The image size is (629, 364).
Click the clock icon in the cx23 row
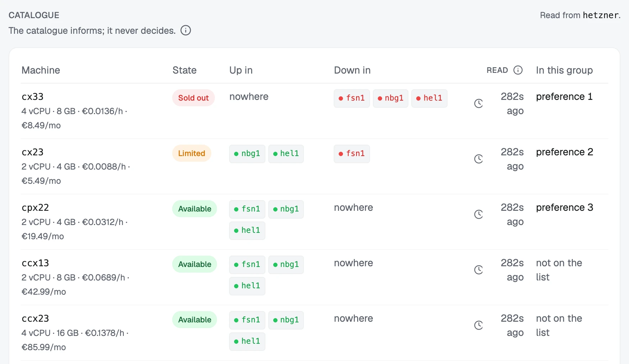[x=479, y=159]
